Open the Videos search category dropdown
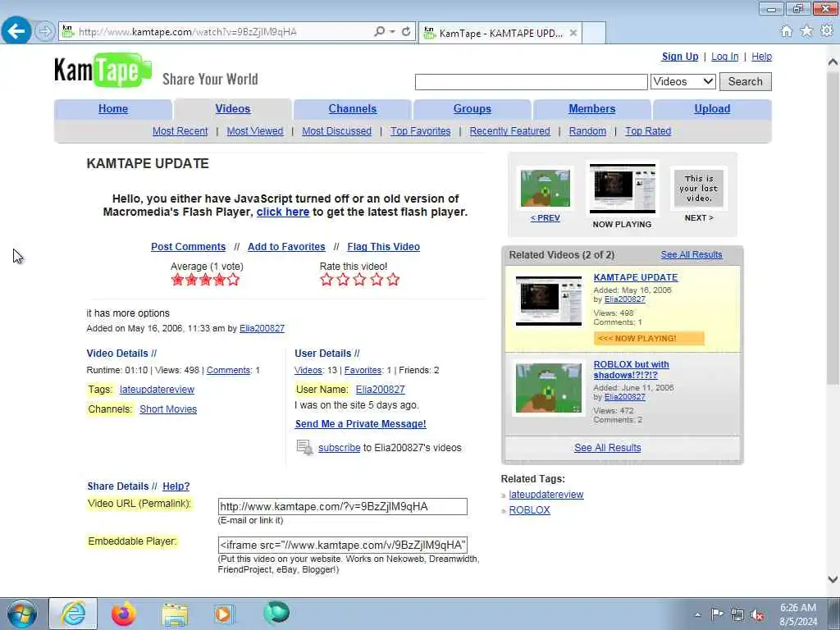The image size is (840, 630). (x=683, y=81)
